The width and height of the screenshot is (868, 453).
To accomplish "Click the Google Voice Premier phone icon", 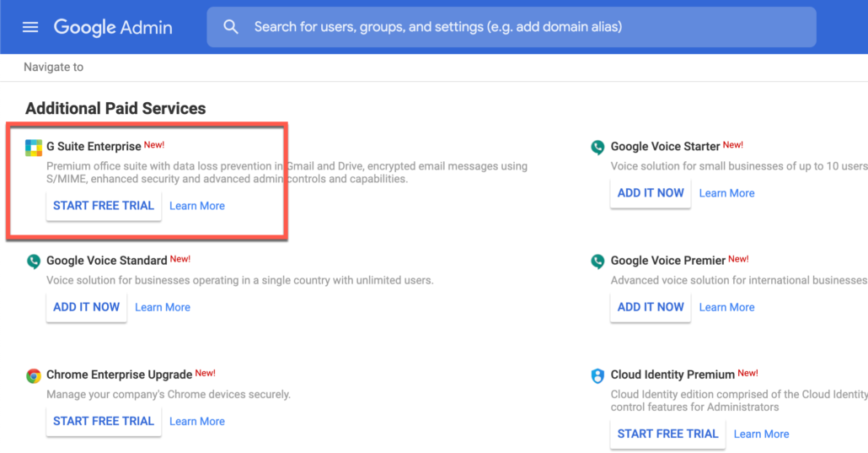I will coord(597,262).
